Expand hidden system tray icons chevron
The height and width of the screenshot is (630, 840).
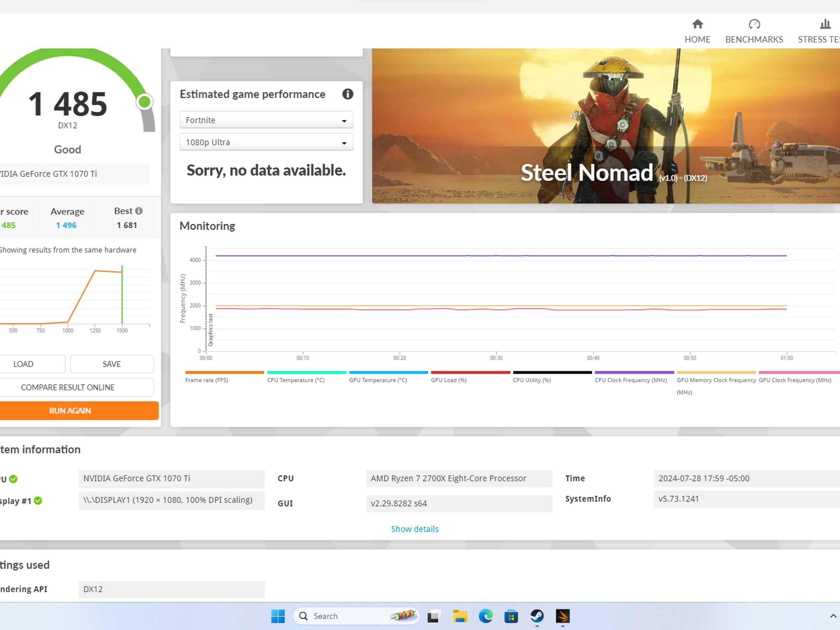[833, 616]
